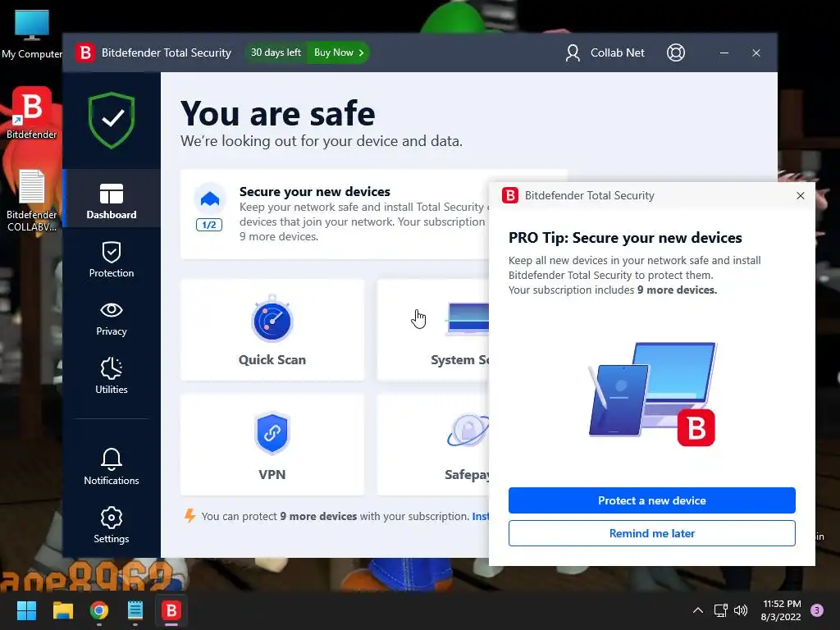Click the 1/2 recommendation counter

tap(209, 225)
